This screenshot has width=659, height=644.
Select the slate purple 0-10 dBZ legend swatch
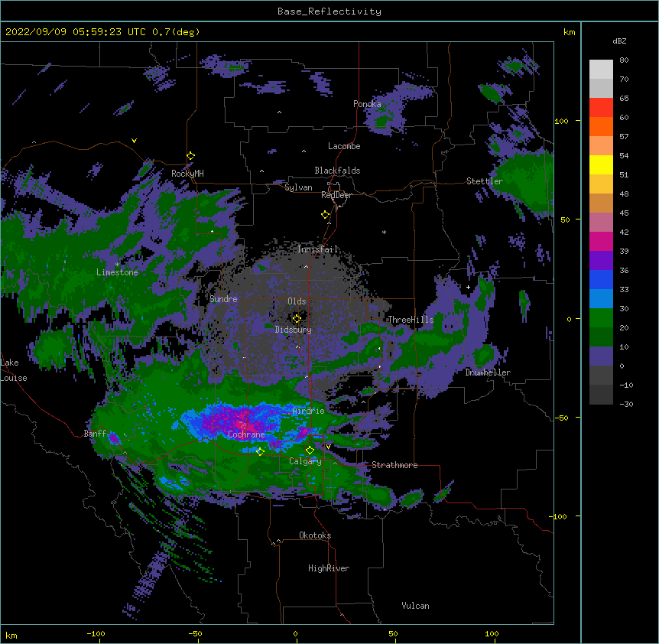point(601,356)
